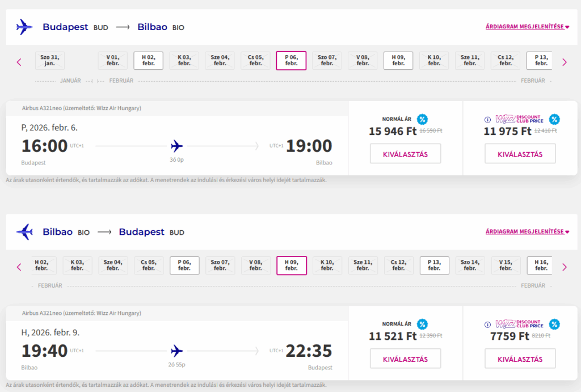
Task: Show earlier outbound dates with left arrow
Action: pyautogui.click(x=19, y=62)
